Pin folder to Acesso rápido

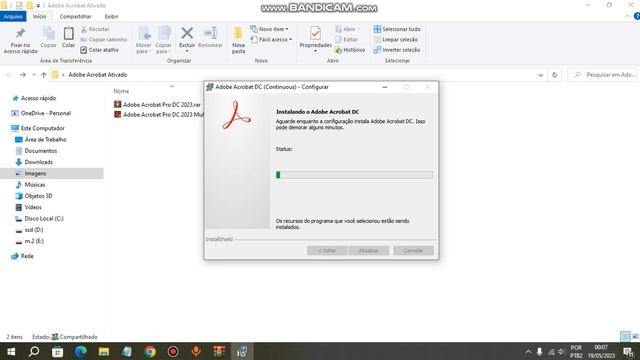coord(20,40)
